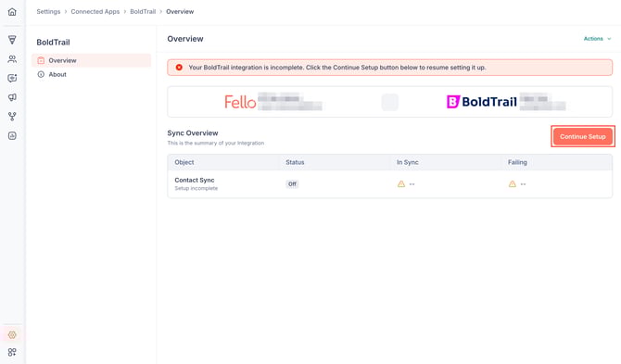Click the Status column header
Viewport: 621px width, 364px height.
[295, 162]
